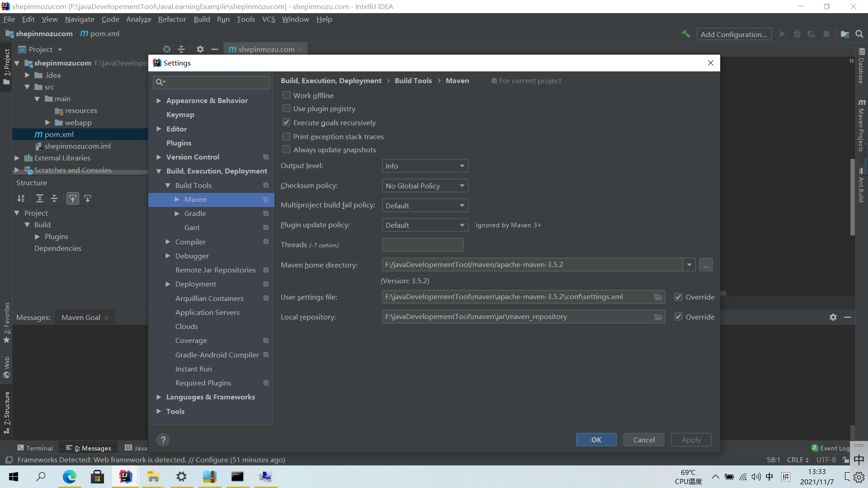Click folder browse icon for User settings file
This screenshot has width=868, height=488.
pos(658,297)
